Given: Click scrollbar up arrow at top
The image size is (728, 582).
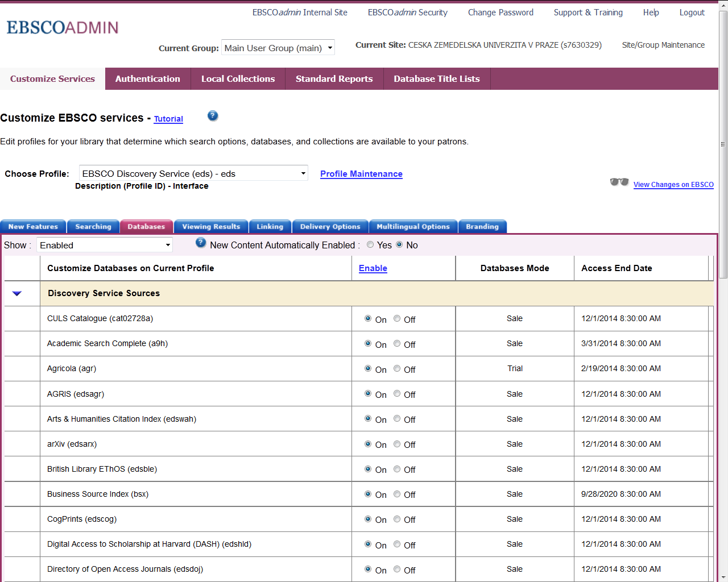Looking at the screenshot, I should tap(723, 5).
